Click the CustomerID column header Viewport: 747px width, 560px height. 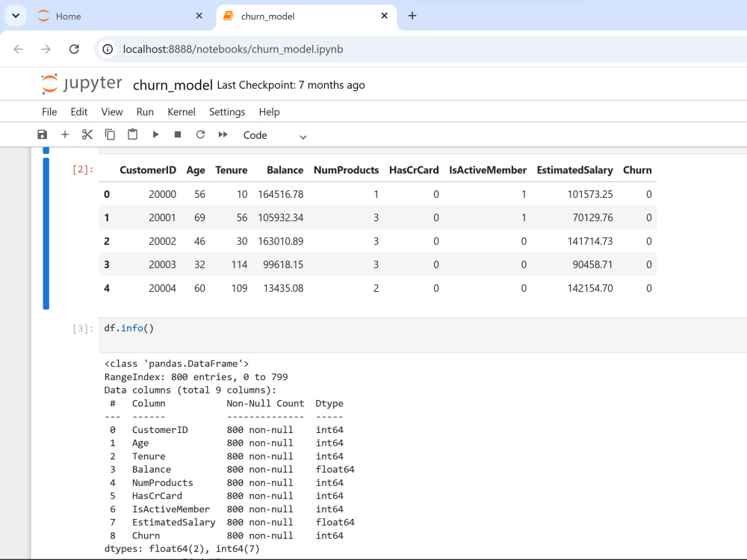click(148, 170)
